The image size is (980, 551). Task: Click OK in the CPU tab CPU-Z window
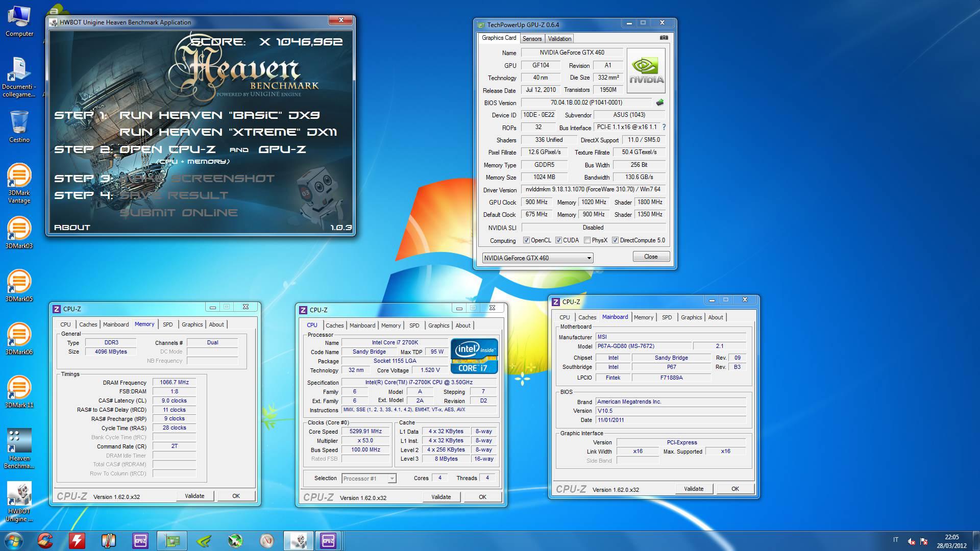(x=482, y=497)
